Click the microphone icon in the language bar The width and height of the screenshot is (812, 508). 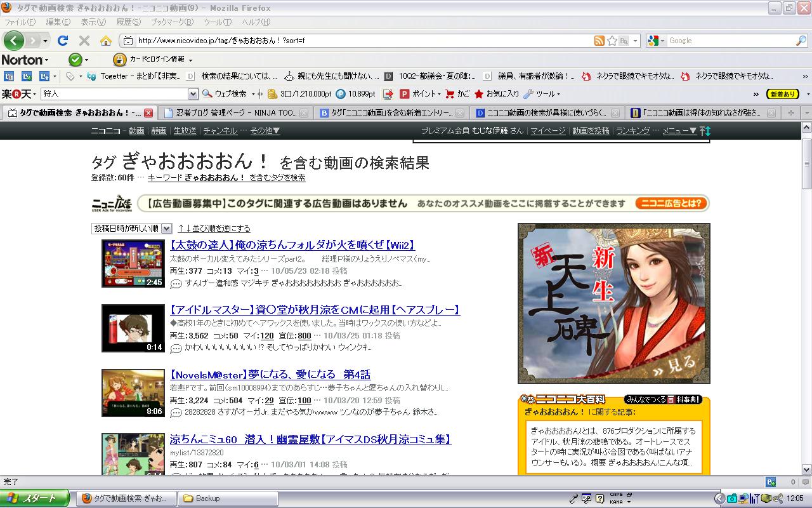pos(573,498)
